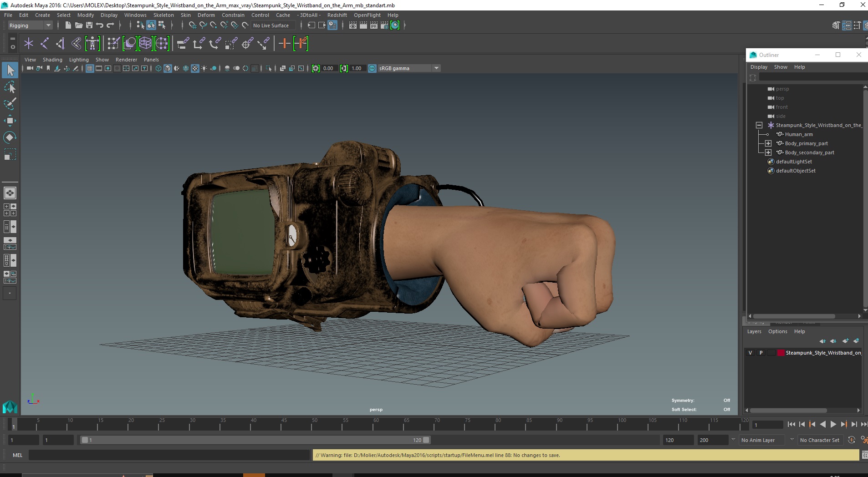Open the Constrain menu

[233, 15]
